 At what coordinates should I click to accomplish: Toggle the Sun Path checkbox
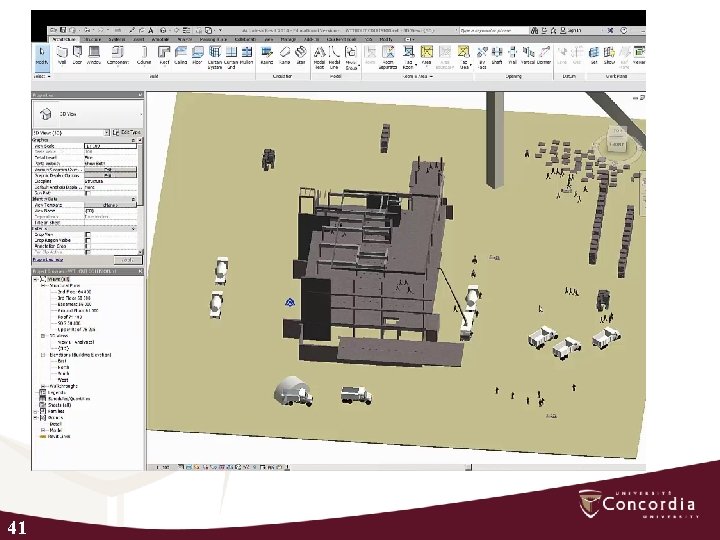(88, 193)
